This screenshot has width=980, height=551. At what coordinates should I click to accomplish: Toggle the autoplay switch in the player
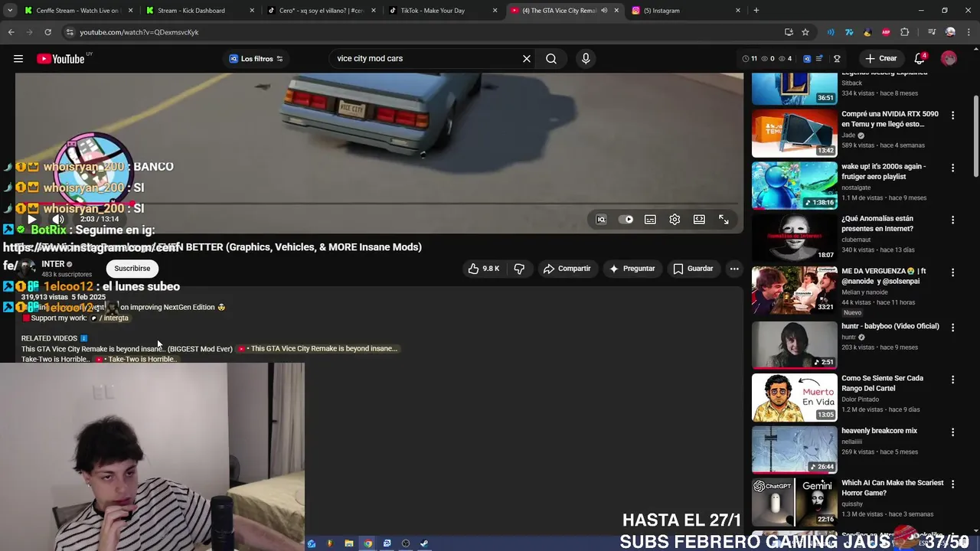pyautogui.click(x=626, y=220)
